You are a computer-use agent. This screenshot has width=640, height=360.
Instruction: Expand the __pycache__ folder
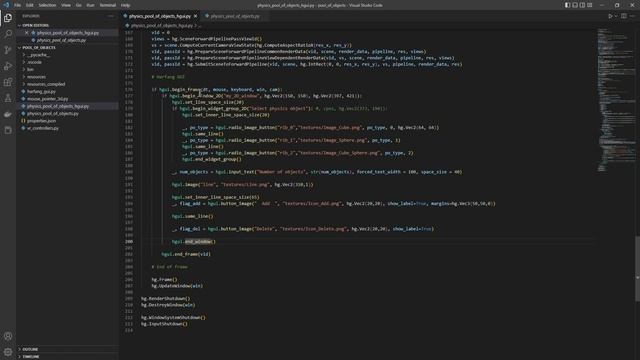tap(38, 55)
